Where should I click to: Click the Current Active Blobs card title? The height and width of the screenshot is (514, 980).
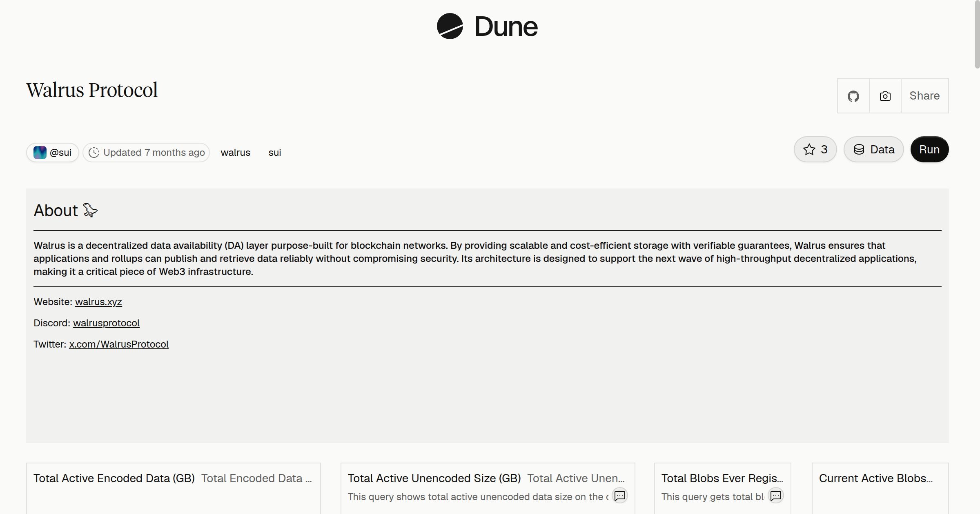(x=876, y=478)
